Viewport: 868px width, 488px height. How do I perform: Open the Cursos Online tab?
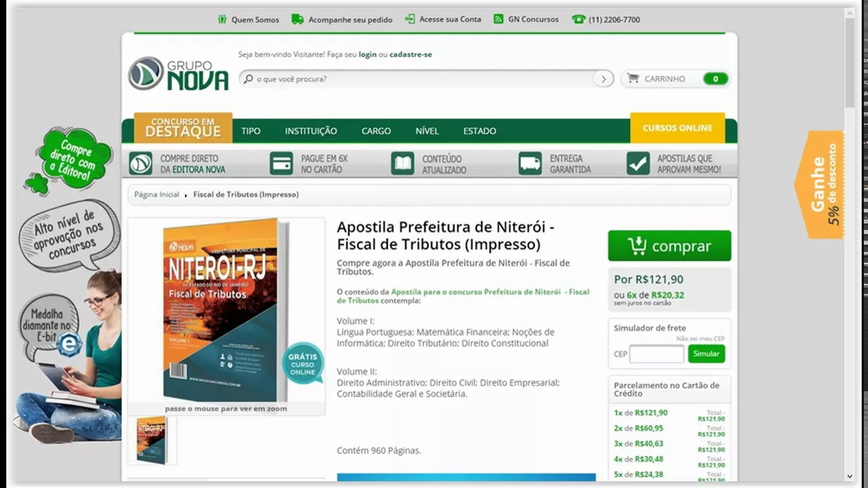click(677, 128)
